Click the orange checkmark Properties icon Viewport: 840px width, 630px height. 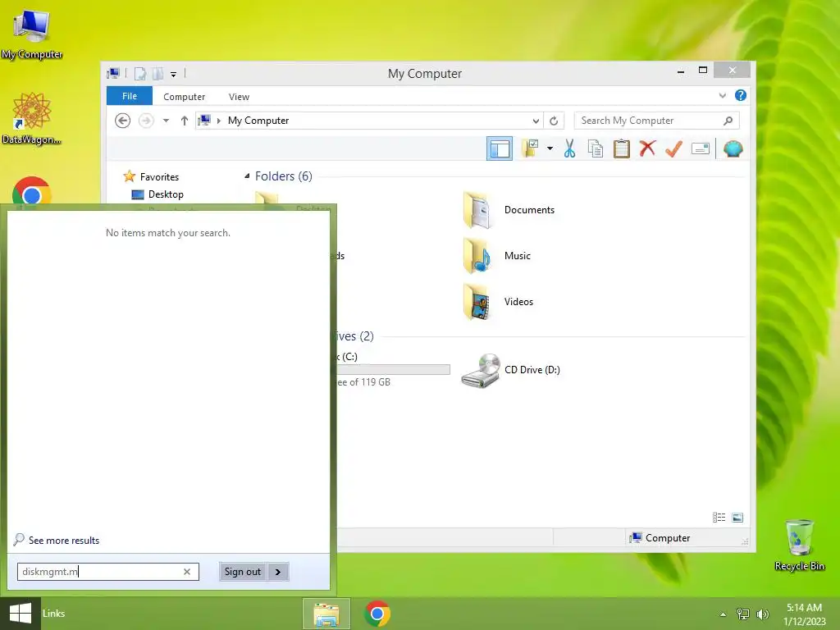click(673, 148)
